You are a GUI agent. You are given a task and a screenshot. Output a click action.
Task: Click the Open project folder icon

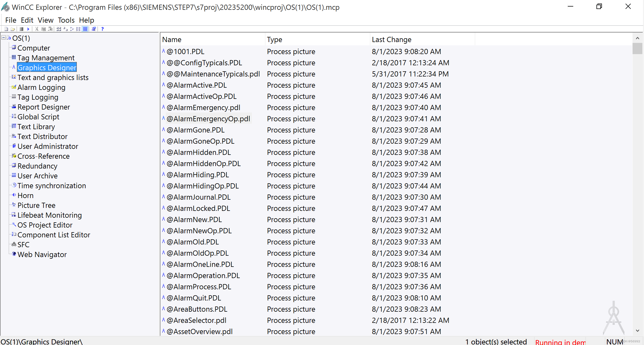click(13, 29)
